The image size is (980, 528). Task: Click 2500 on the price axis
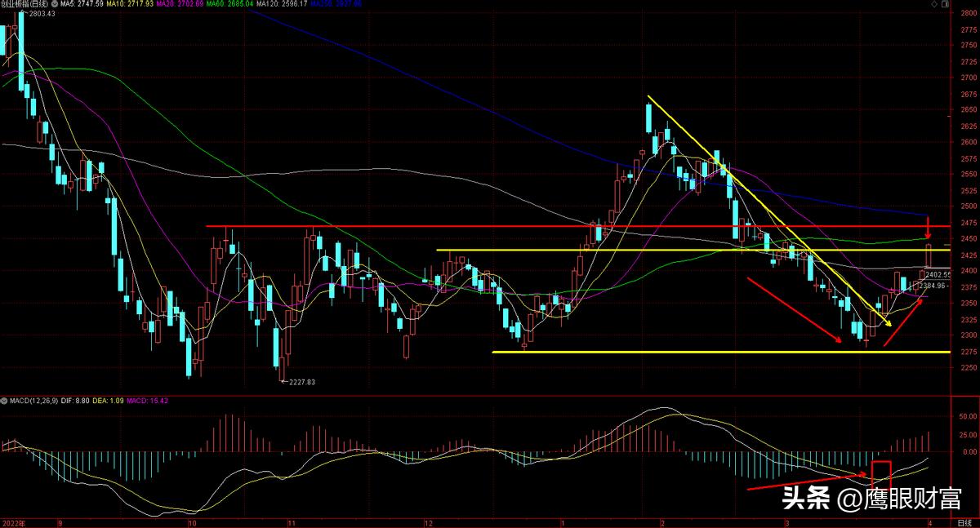click(969, 206)
